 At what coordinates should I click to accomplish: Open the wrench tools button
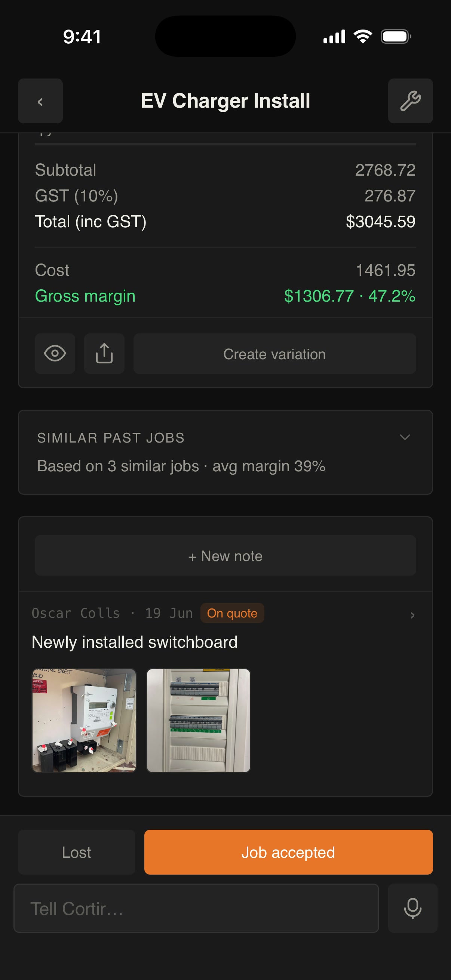click(410, 101)
